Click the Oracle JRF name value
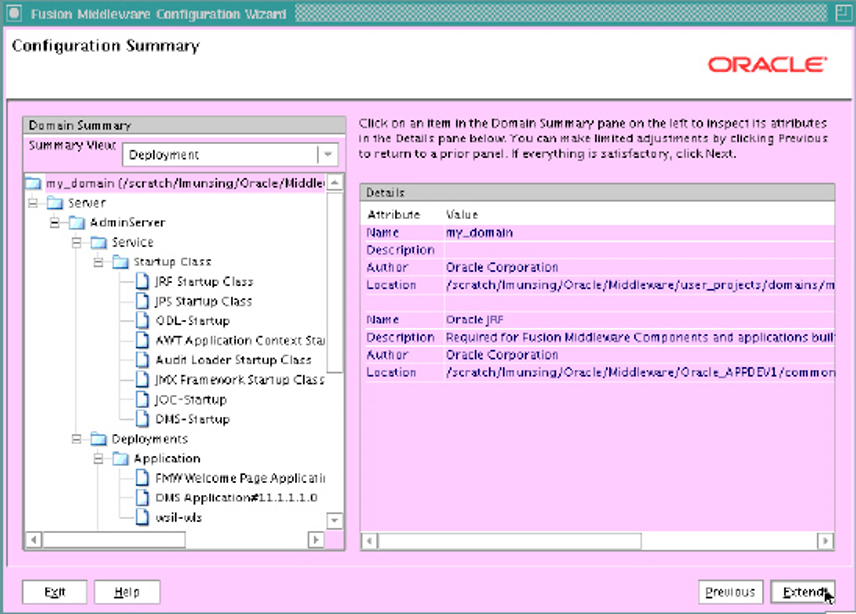This screenshot has height=614, width=856. point(474,320)
